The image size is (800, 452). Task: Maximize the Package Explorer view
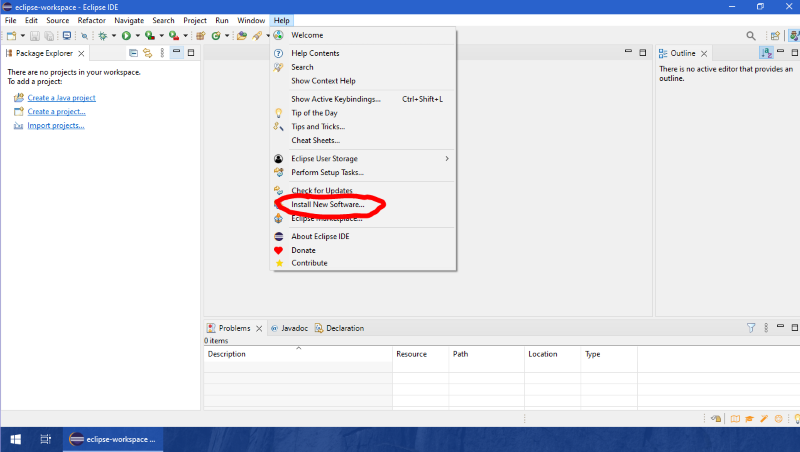tap(191, 52)
